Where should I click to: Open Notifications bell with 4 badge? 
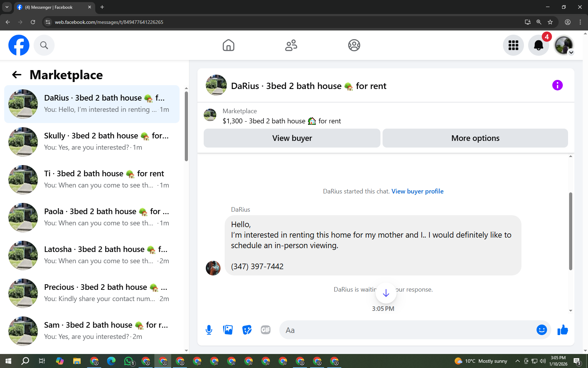[x=539, y=45]
